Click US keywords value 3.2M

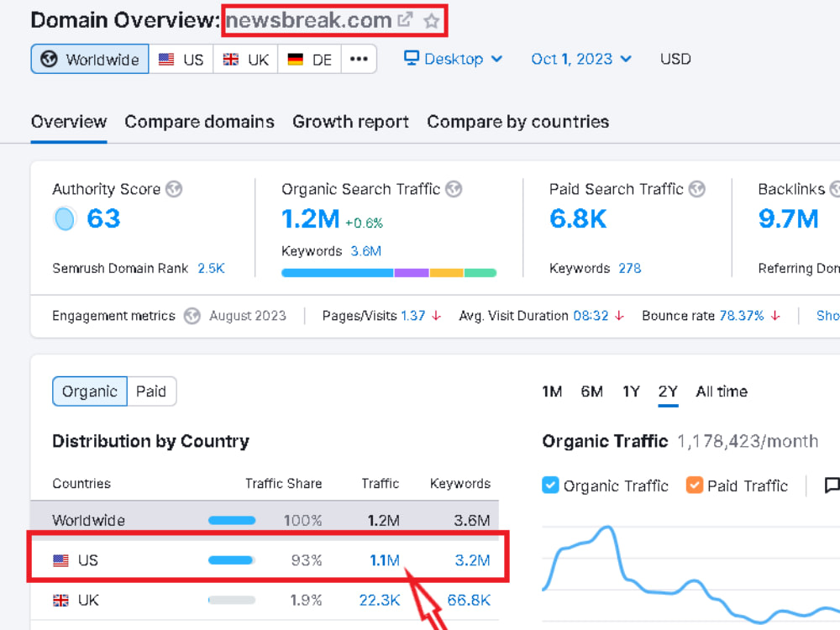472,560
